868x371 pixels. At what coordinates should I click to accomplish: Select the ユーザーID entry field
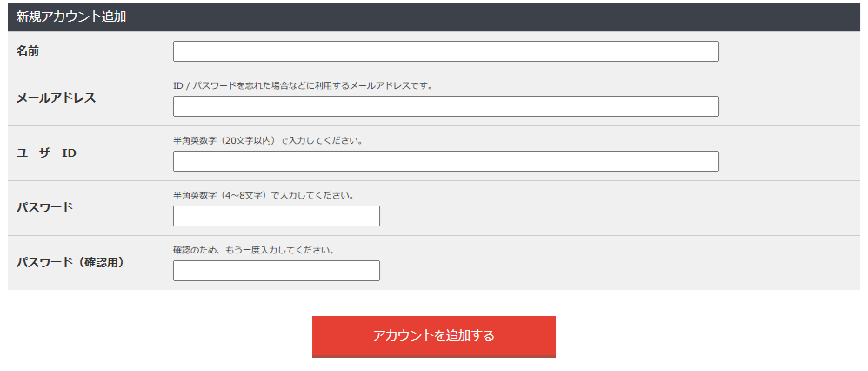[445, 161]
